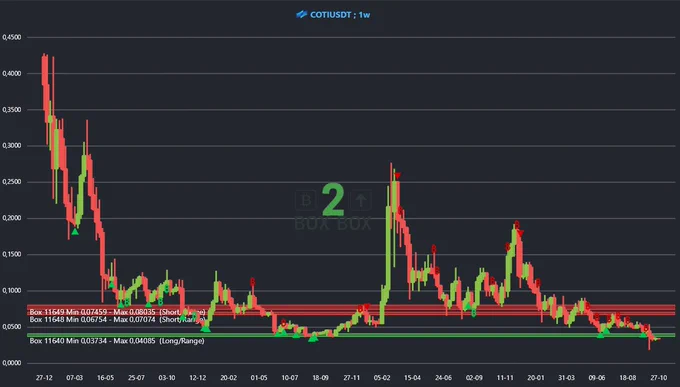The height and width of the screenshot is (387, 680).
Task: Click the 07-03 date axis label
Action: (75, 378)
